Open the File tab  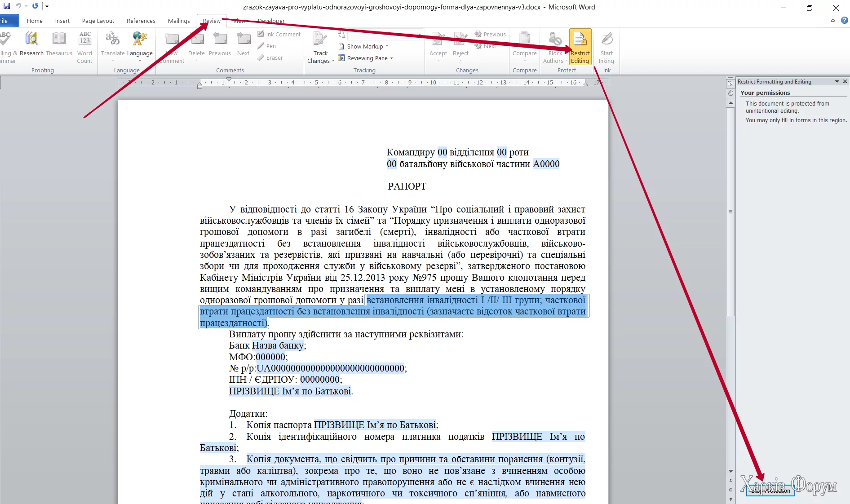coord(7,21)
